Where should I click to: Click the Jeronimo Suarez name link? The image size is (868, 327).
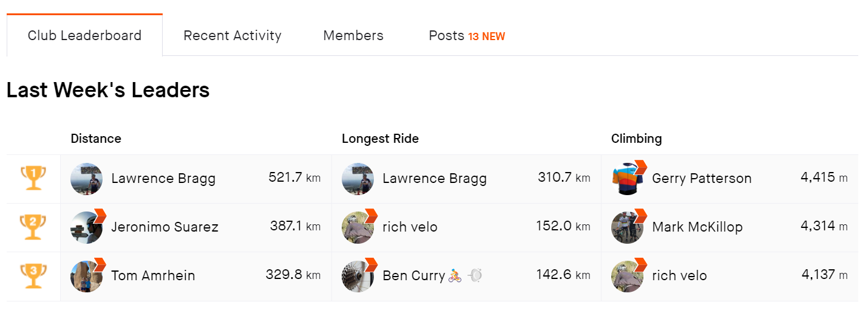pos(164,227)
